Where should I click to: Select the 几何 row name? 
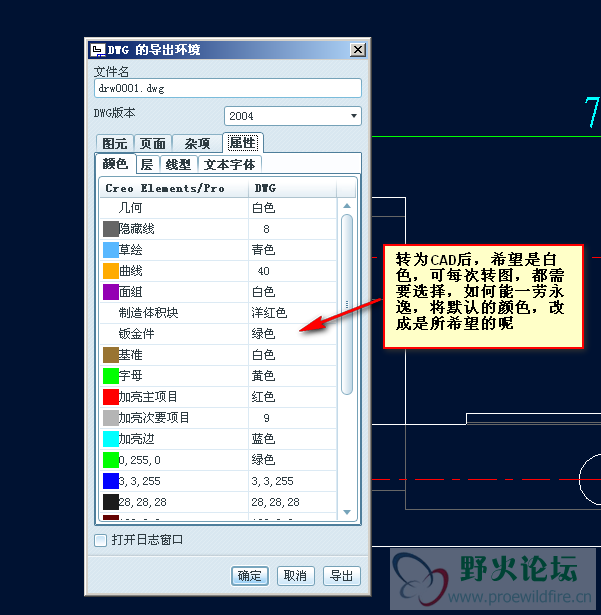point(130,208)
